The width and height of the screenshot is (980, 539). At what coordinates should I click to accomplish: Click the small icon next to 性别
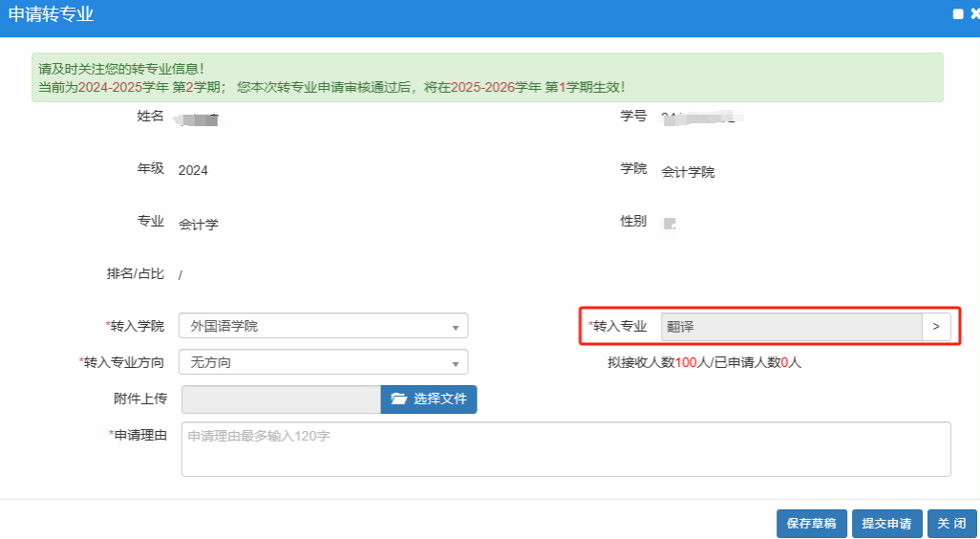(x=670, y=224)
